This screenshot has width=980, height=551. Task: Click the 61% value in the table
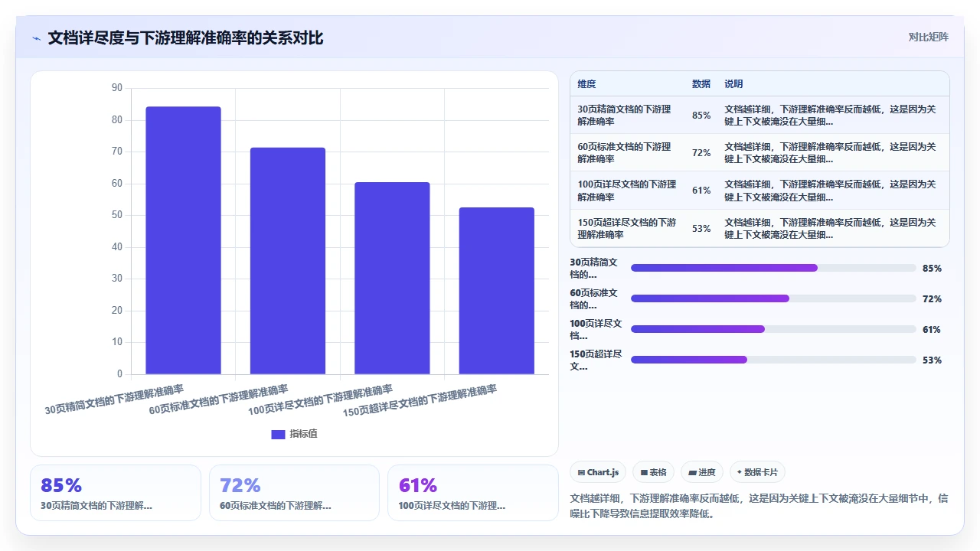click(701, 191)
